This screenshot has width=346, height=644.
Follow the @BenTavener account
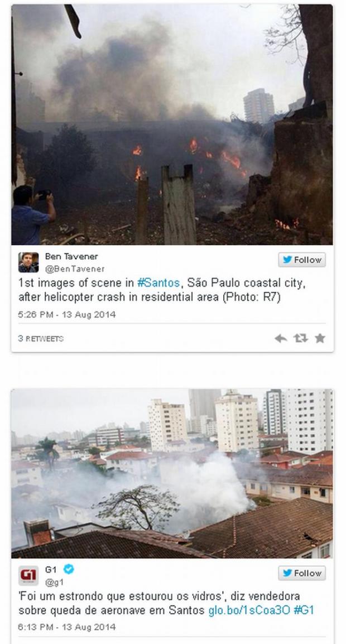(x=302, y=259)
